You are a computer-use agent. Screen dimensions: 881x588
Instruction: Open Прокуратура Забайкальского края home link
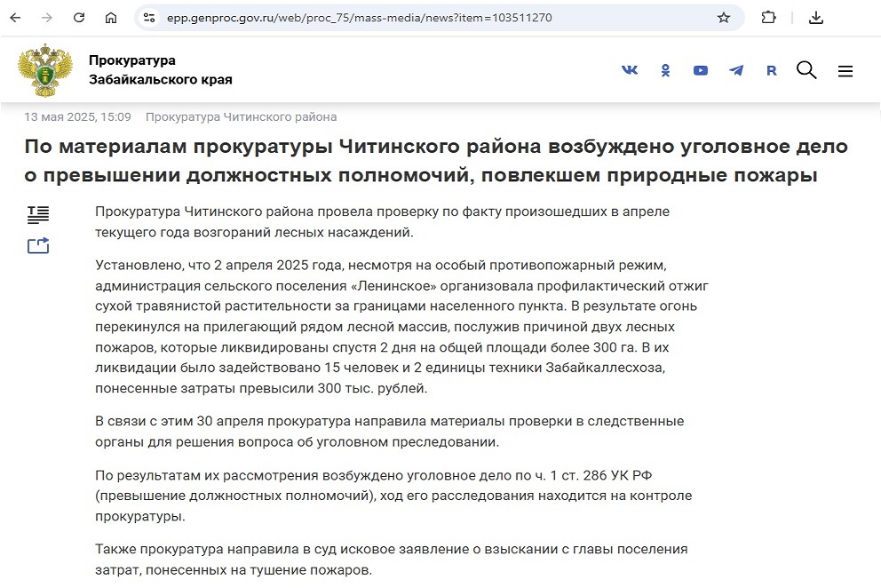click(x=160, y=69)
